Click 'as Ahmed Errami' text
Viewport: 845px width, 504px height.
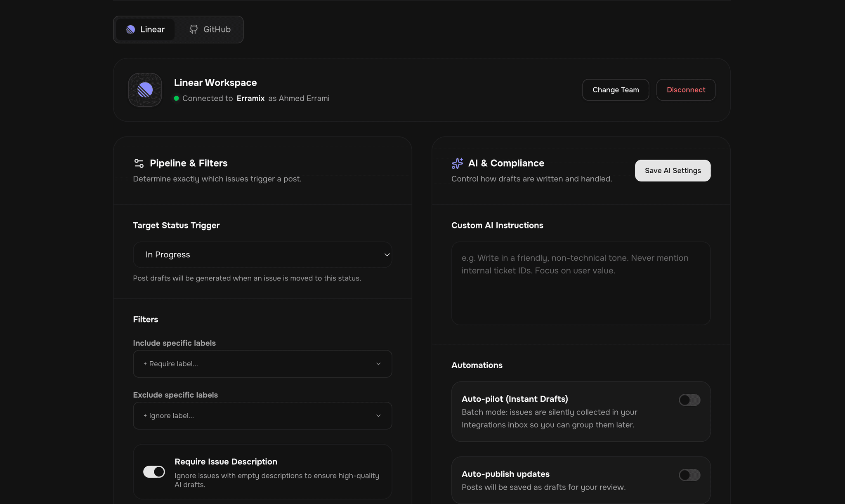(x=299, y=98)
